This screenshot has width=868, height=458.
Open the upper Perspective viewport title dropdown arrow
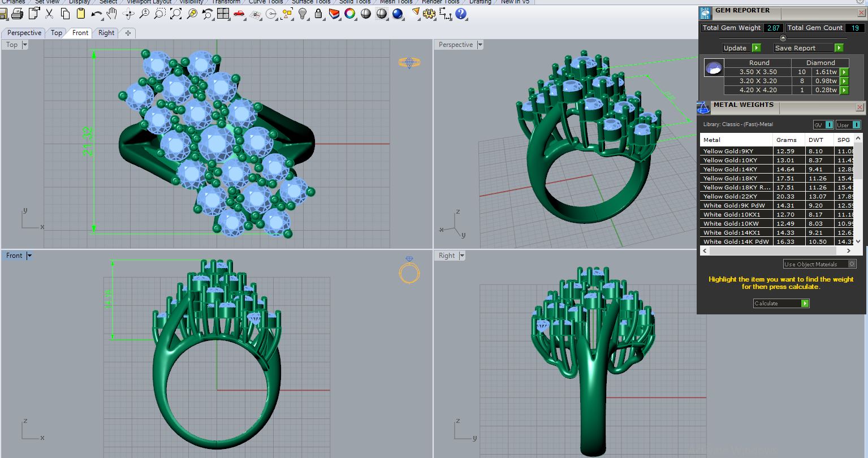(480, 45)
